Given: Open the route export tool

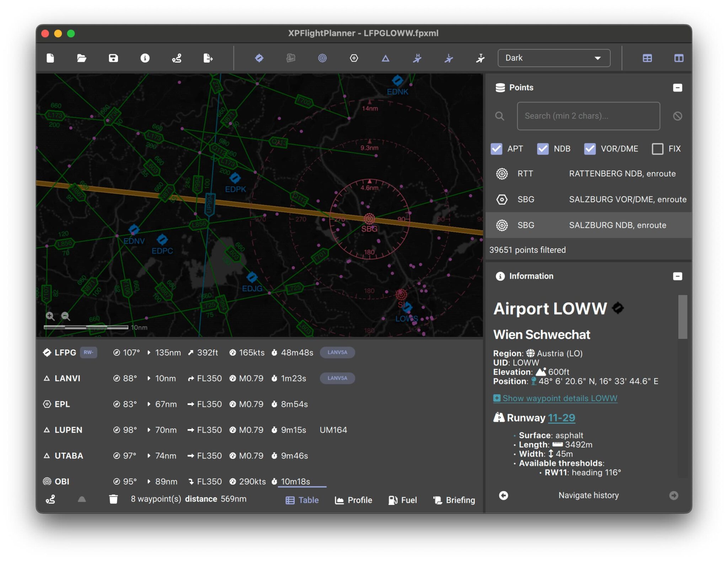Looking at the screenshot, I should pos(208,58).
